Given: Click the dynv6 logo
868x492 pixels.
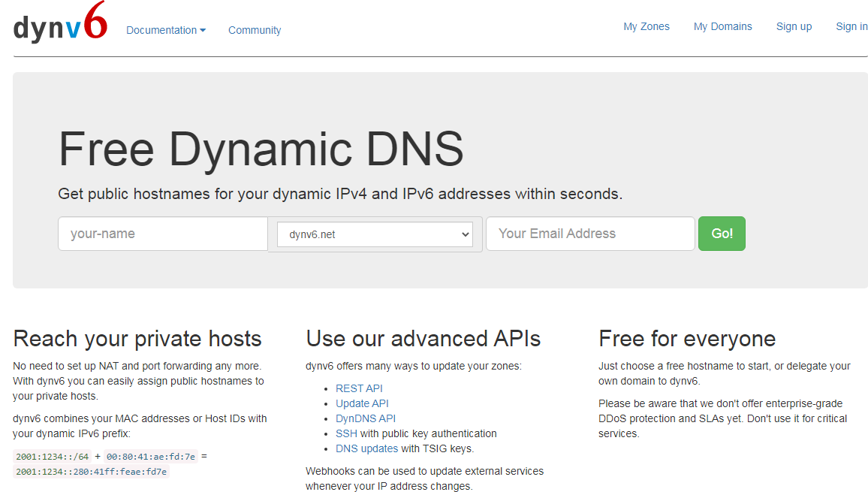Looking at the screenshot, I should coord(60,23).
